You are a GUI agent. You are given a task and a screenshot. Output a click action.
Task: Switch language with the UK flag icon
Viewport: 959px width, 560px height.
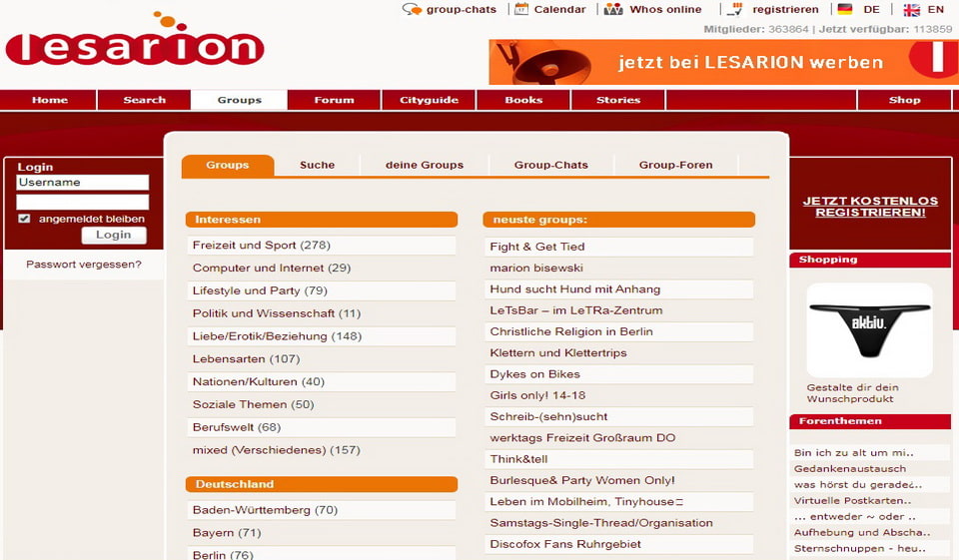pyautogui.click(x=911, y=9)
